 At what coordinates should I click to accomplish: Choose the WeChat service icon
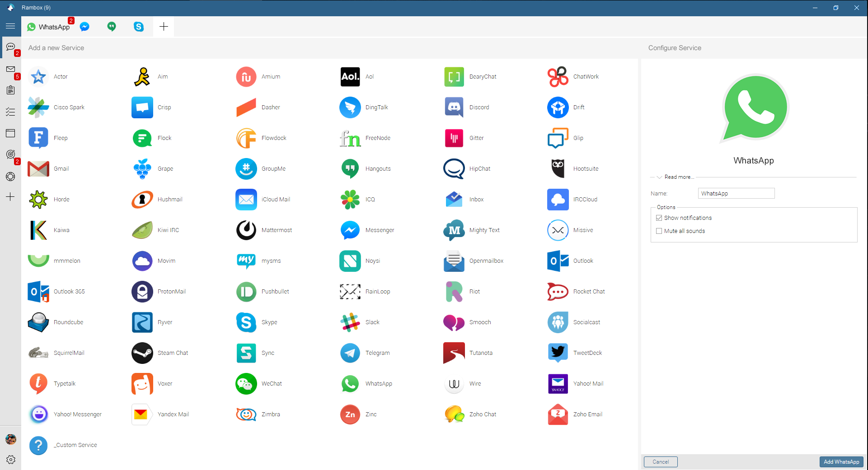(246, 384)
